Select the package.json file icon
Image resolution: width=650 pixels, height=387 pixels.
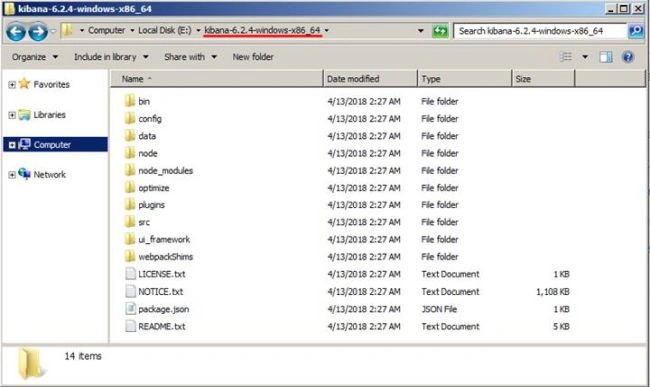tap(131, 309)
